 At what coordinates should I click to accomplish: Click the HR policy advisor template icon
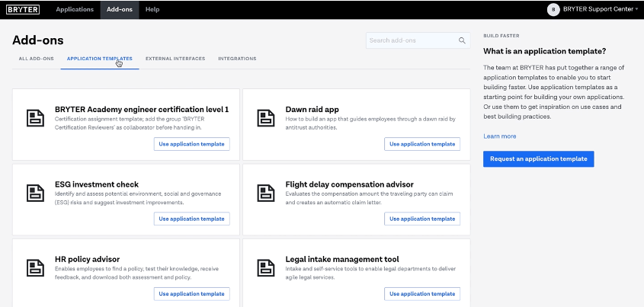point(35,268)
